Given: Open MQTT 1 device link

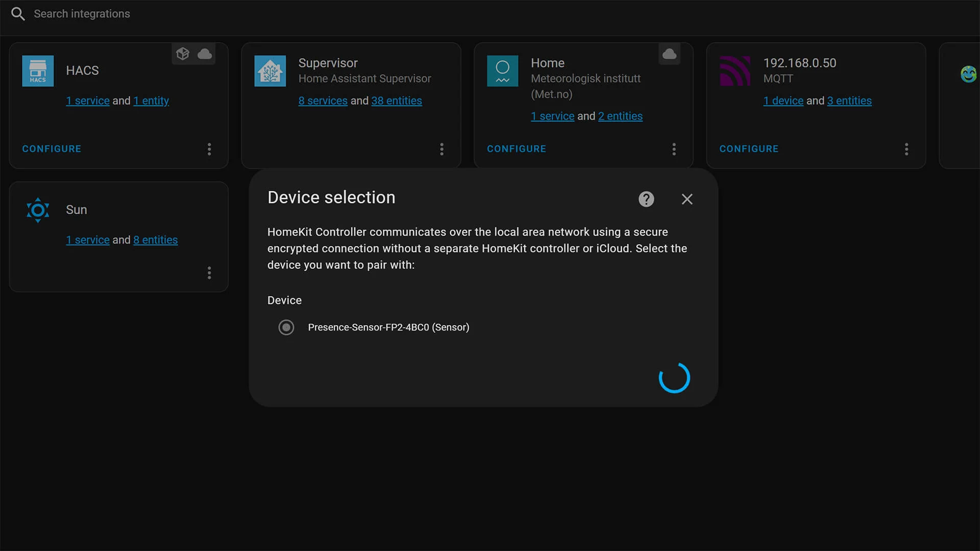Looking at the screenshot, I should [783, 101].
